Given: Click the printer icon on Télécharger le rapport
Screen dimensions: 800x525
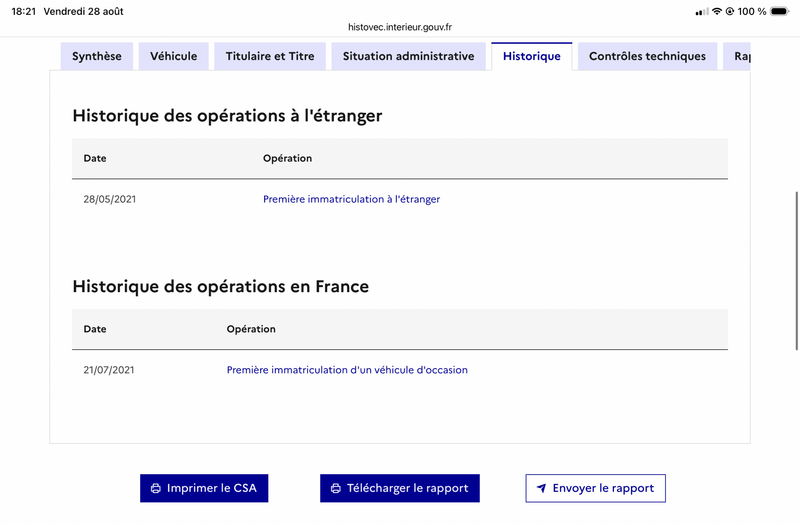Looking at the screenshot, I should point(336,488).
